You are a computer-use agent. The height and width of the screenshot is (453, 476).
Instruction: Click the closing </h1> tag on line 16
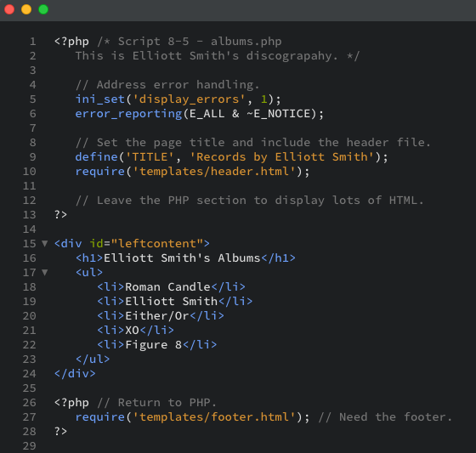278,258
